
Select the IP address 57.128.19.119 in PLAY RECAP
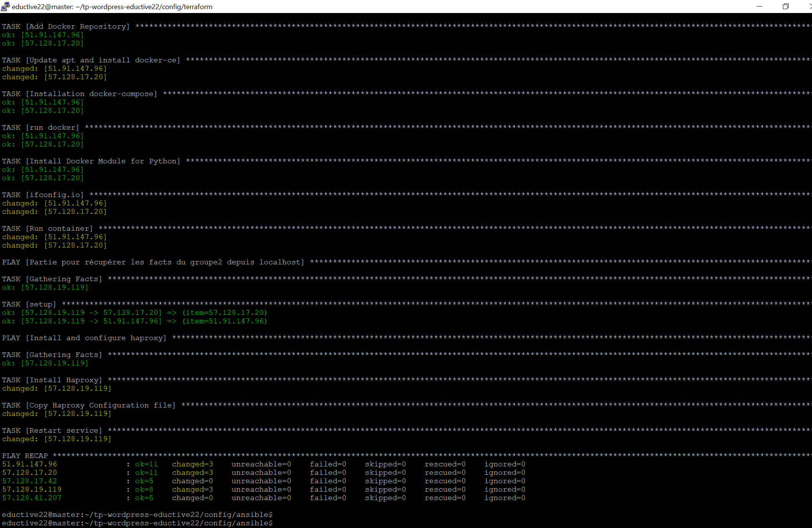tap(31, 489)
